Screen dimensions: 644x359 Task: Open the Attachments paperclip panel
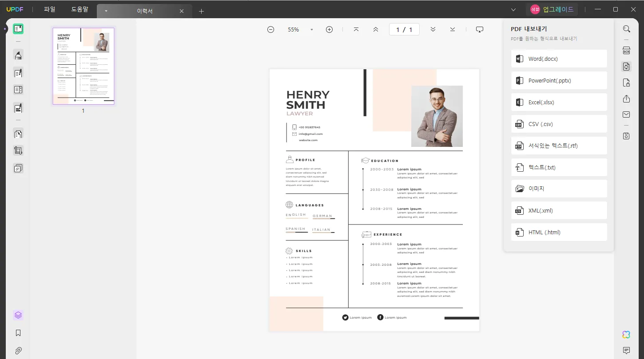(x=18, y=351)
